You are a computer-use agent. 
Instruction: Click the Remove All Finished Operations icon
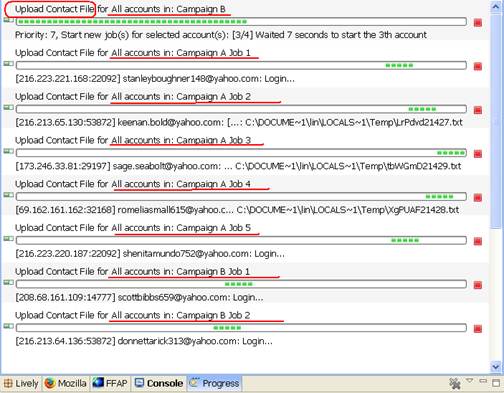click(x=455, y=383)
